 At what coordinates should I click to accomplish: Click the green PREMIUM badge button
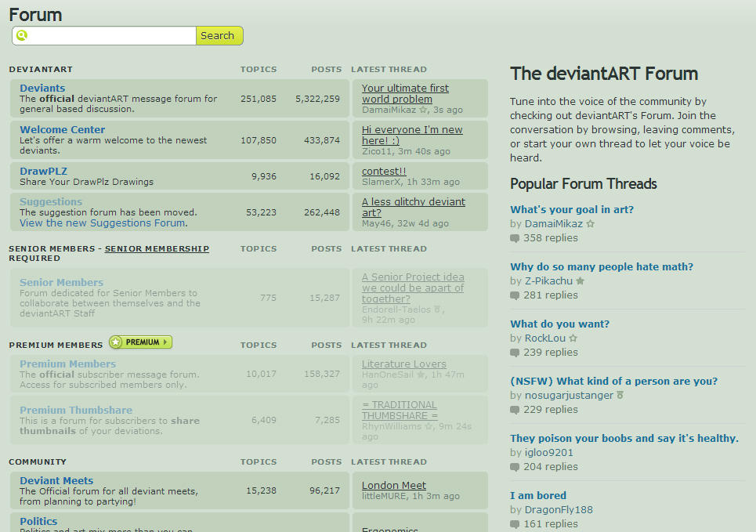[x=140, y=342]
